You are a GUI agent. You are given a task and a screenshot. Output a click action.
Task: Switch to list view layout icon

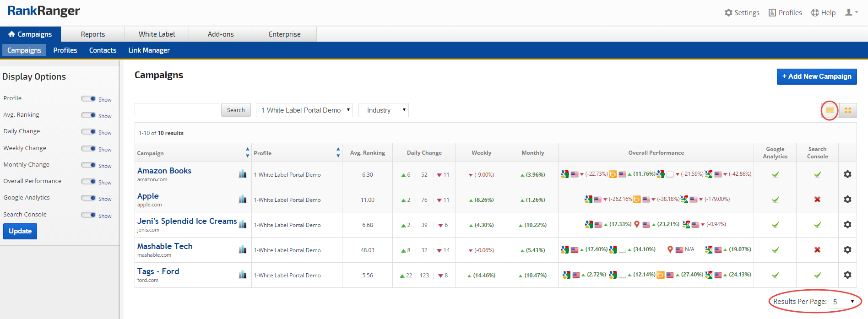click(829, 110)
